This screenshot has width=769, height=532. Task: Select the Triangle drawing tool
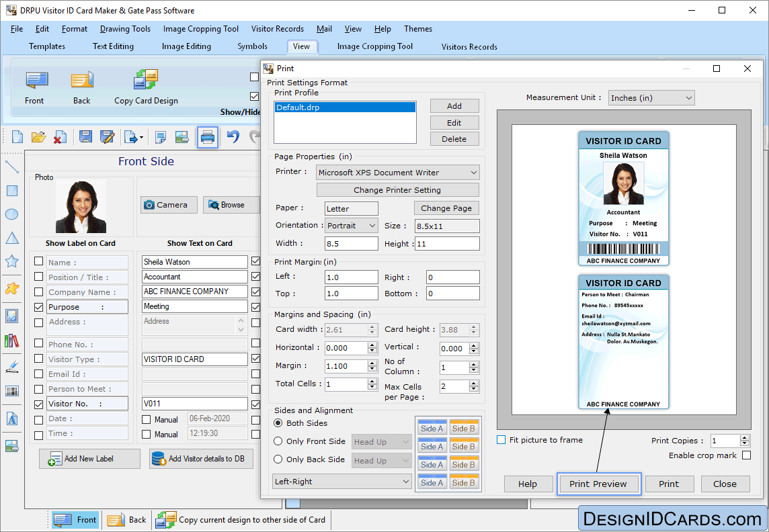click(12, 238)
